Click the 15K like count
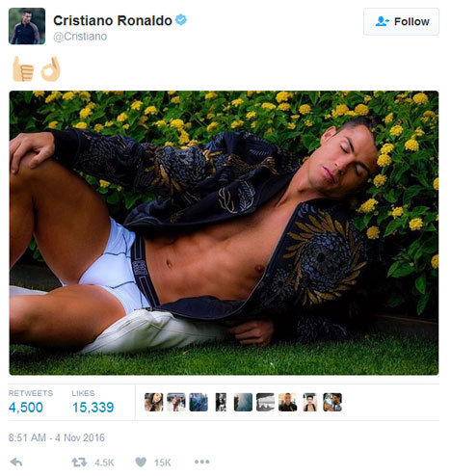The width and height of the screenshot is (451, 476). (x=163, y=463)
